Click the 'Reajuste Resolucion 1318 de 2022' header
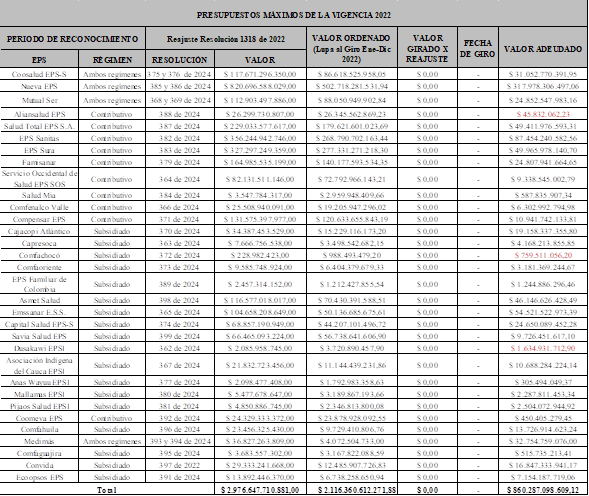 click(226, 39)
